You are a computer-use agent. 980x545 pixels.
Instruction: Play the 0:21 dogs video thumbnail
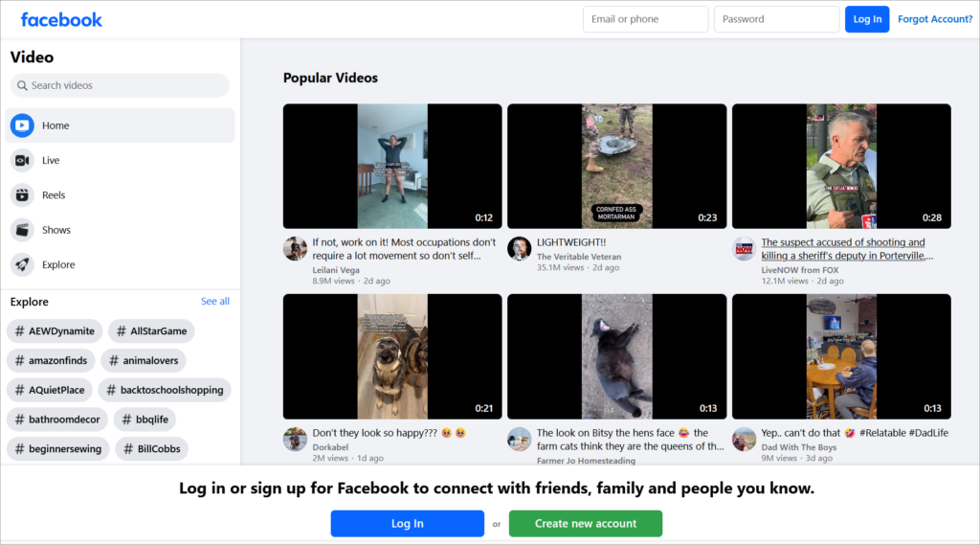pos(392,356)
